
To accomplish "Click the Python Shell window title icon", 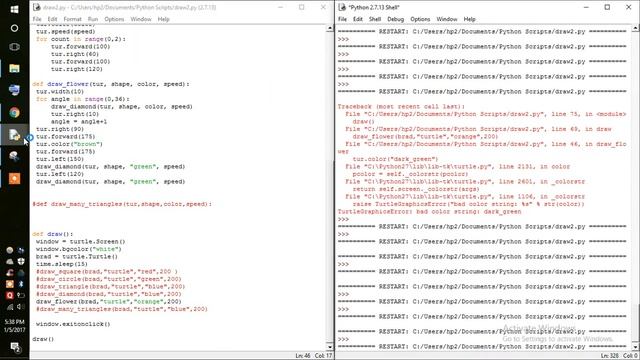I will click(x=342, y=7).
